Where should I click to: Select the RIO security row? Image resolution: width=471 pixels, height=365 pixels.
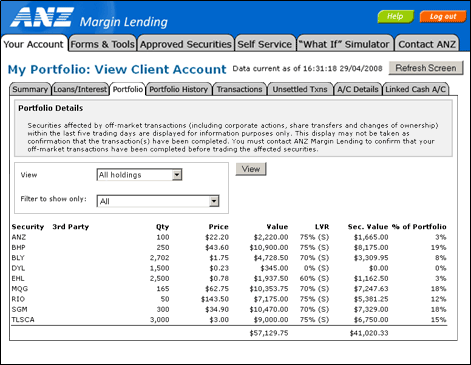click(229, 299)
